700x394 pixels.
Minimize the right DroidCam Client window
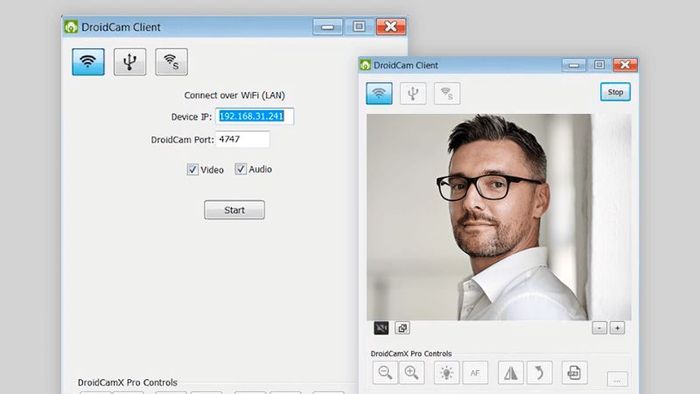[574, 65]
